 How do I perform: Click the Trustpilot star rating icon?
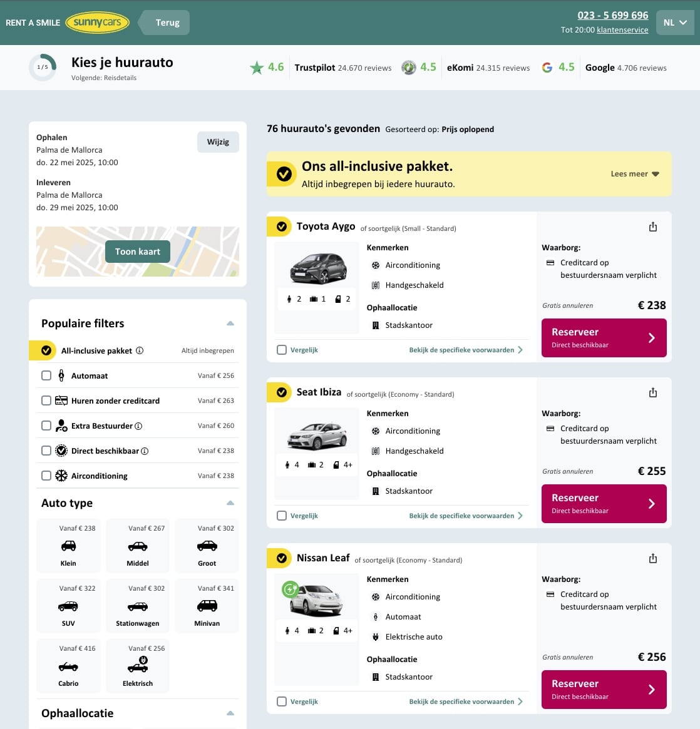tap(257, 68)
